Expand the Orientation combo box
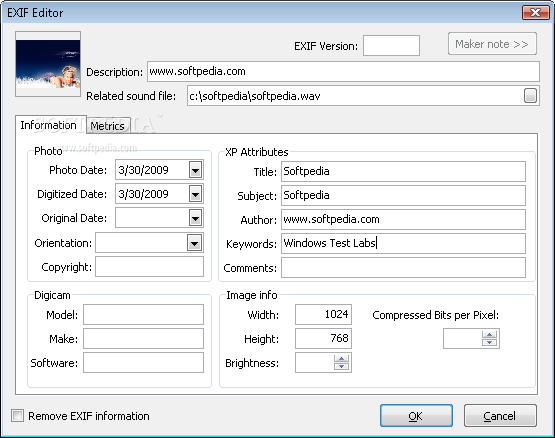Viewport: 555px width, 438px height. tap(194, 243)
